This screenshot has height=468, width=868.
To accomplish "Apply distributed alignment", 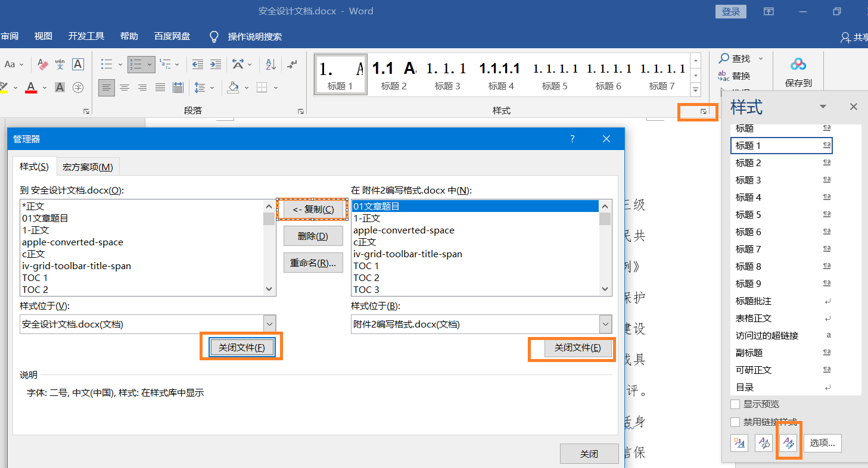I will 178,88.
